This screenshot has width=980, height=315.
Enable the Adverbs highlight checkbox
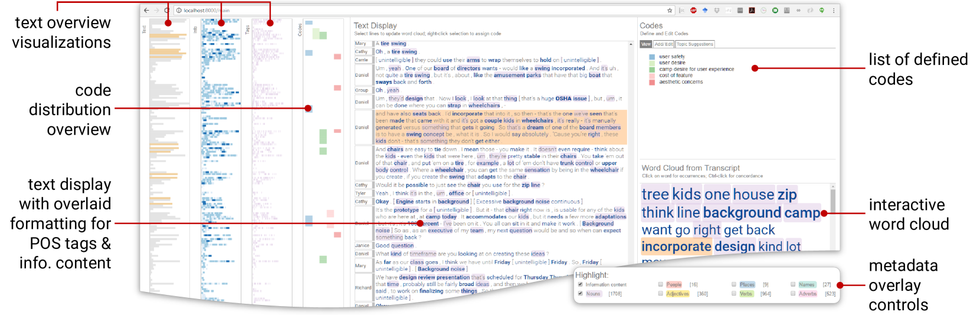(x=793, y=293)
